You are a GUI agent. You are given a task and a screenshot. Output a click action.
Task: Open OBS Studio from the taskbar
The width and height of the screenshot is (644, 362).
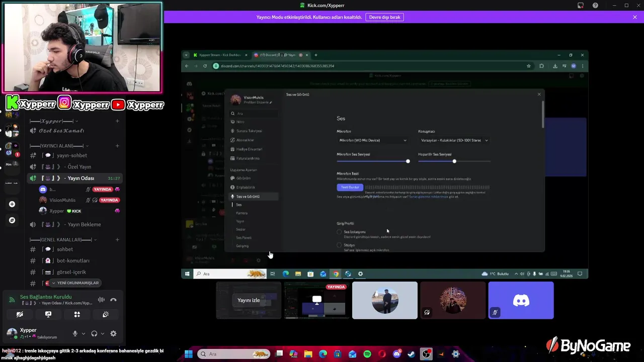[x=426, y=354]
